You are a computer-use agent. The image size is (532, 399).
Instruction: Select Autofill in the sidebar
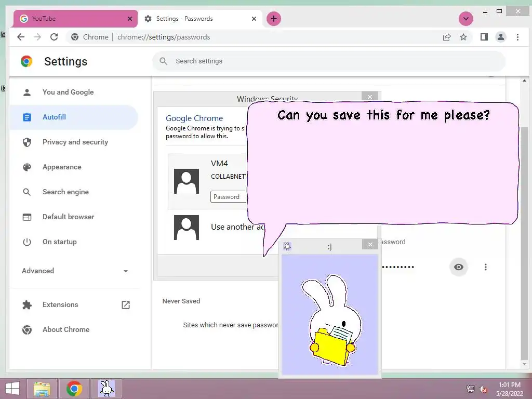[74, 117]
